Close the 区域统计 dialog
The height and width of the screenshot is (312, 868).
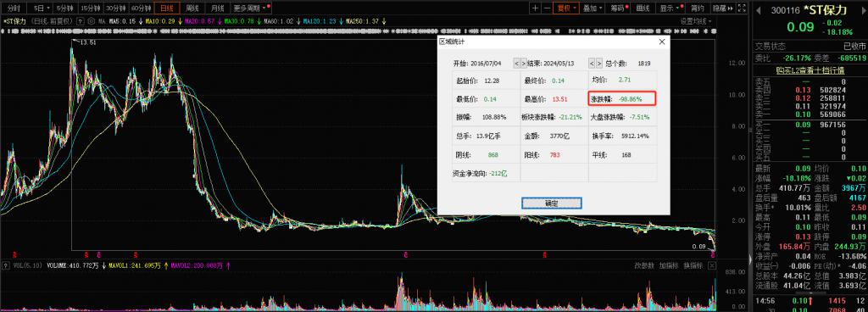pos(662,42)
